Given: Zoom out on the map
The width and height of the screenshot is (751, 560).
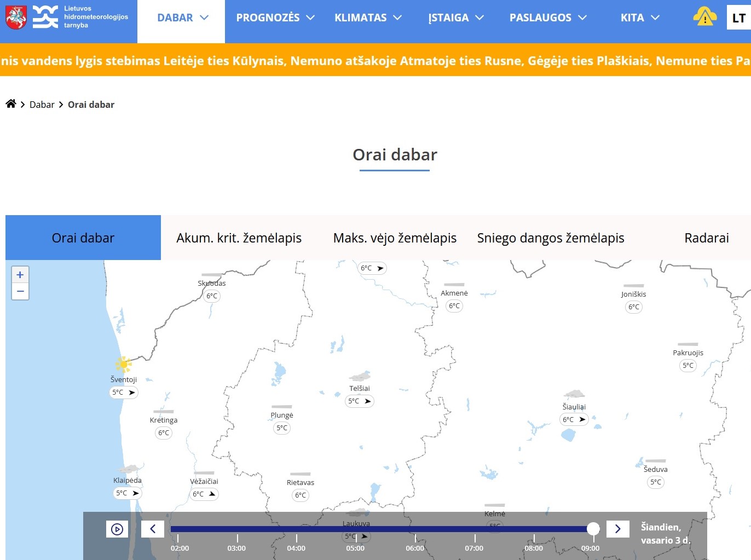Looking at the screenshot, I should coord(20,291).
